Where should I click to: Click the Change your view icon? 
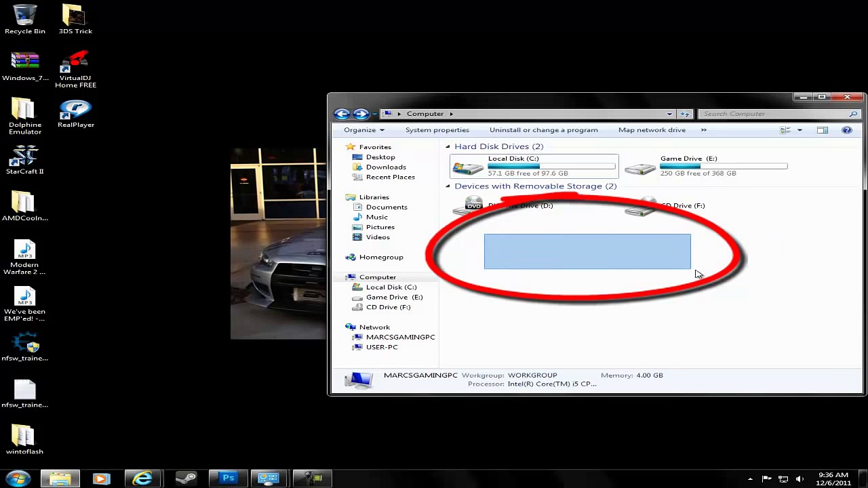coord(785,130)
